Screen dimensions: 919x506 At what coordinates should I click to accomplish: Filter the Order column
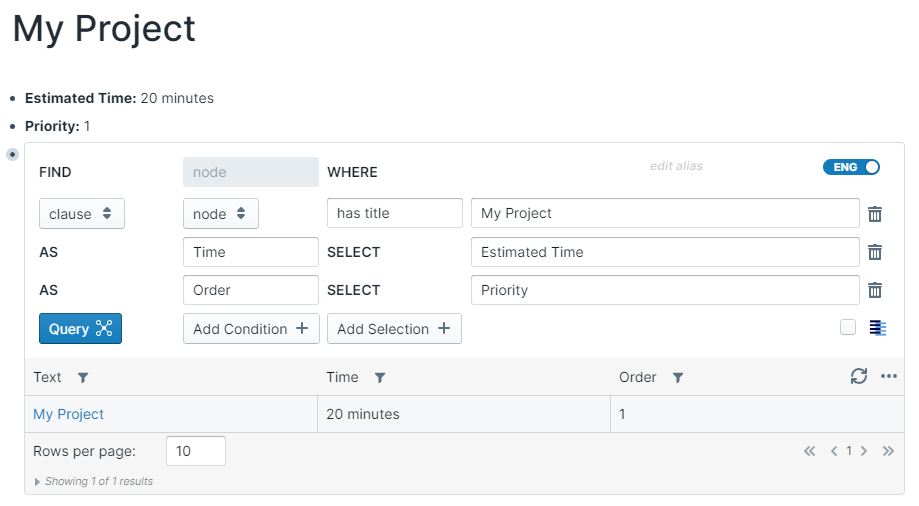[678, 378]
